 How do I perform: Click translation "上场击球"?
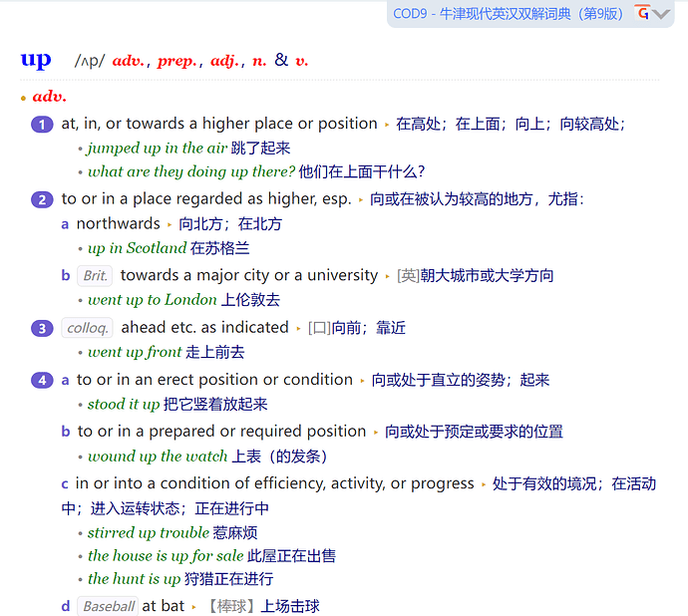coord(290,606)
